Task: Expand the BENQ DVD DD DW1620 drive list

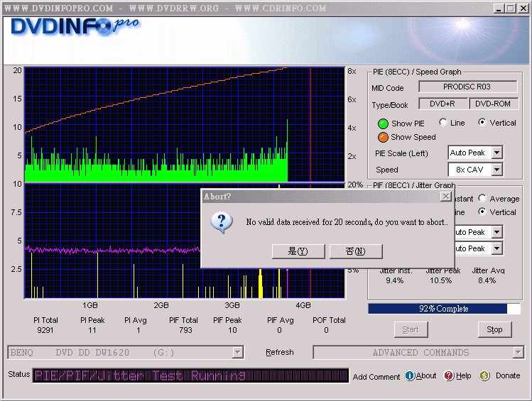Action: pos(237,353)
